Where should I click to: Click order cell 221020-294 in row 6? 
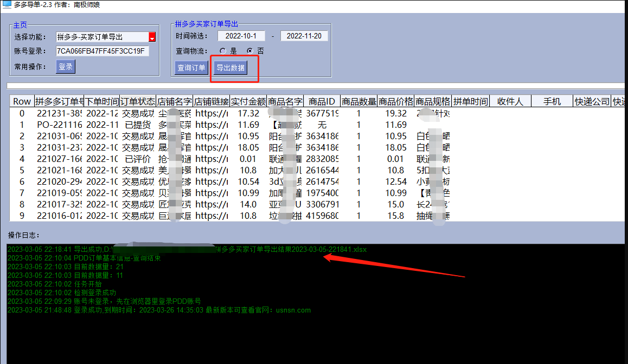point(59,181)
